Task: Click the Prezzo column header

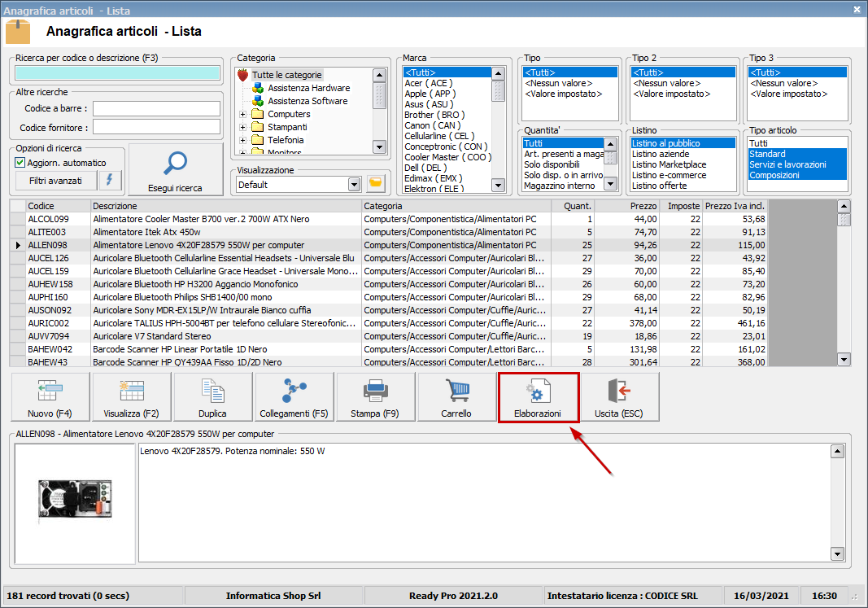Action: click(x=626, y=206)
